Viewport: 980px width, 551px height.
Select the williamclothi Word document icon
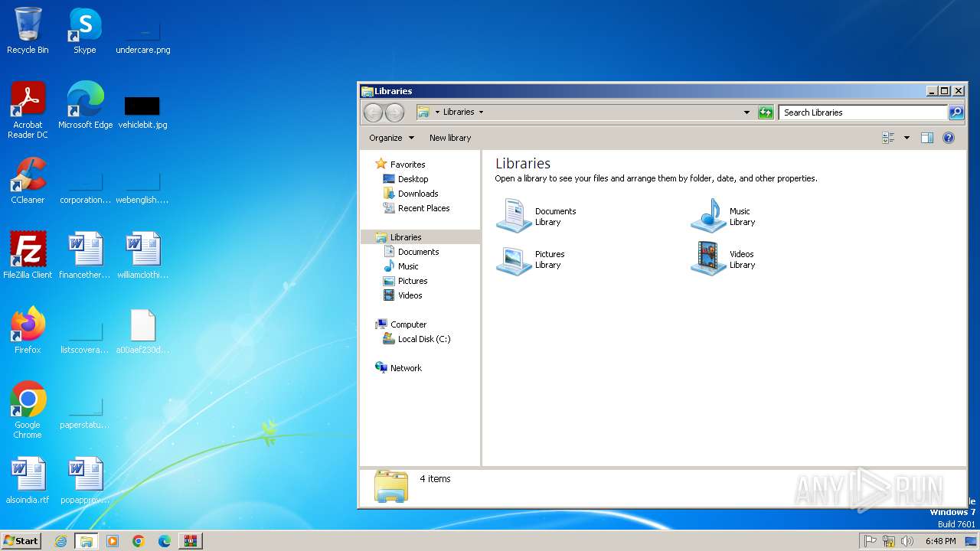coord(142,255)
